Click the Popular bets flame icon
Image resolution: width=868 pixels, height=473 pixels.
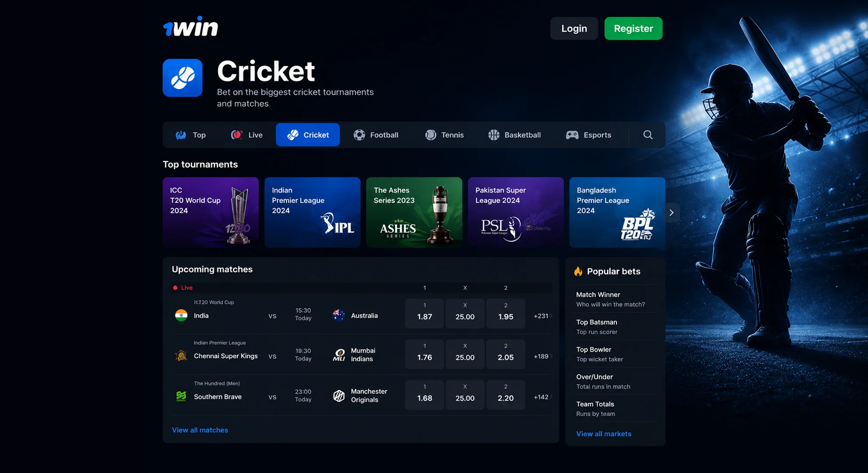(578, 272)
